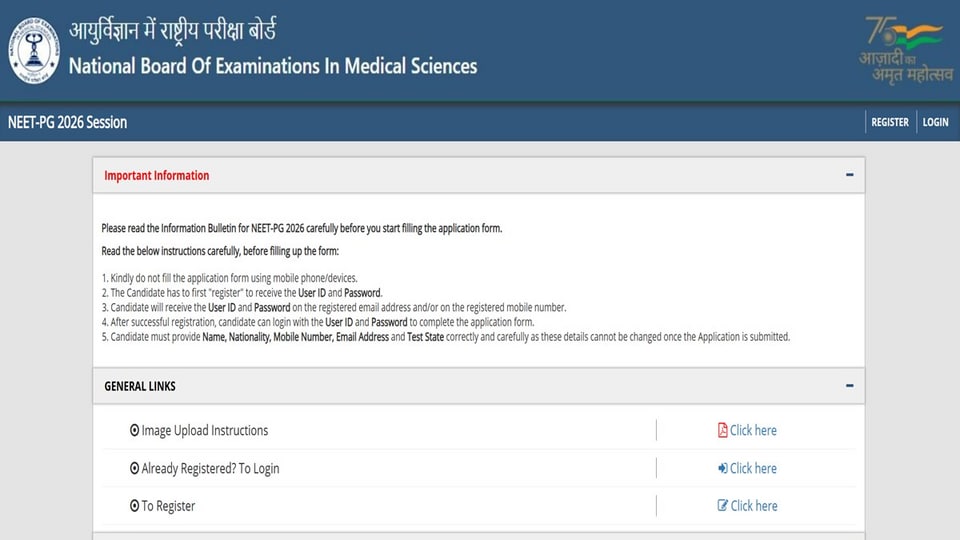Image resolution: width=960 pixels, height=540 pixels.
Task: Open Click here link for Image Upload Instructions
Action: [x=753, y=430]
